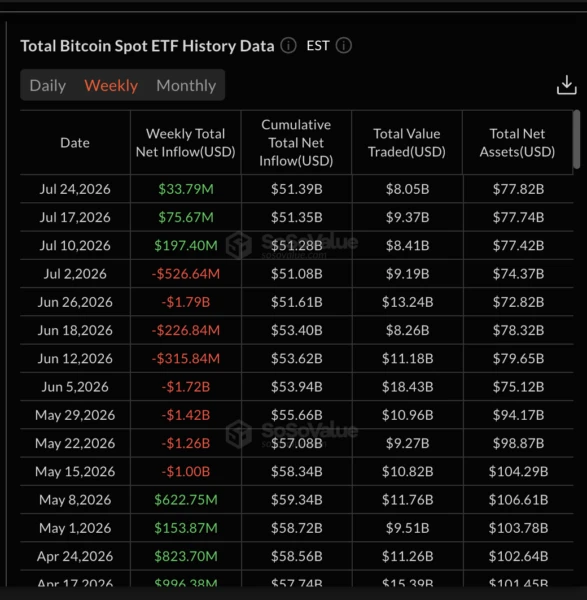Switch to the Monthly tab
Screen dimensions: 587x600
coord(186,85)
